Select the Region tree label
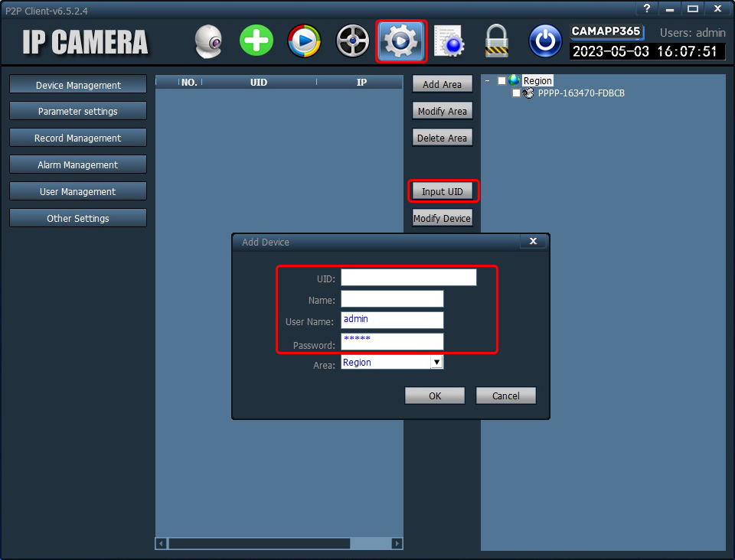Image resolution: width=735 pixels, height=560 pixels. 537,80
